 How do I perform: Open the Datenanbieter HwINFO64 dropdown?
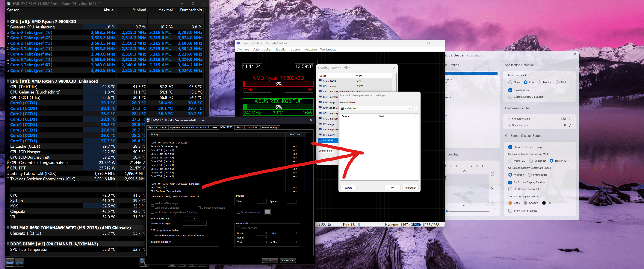click(409, 108)
